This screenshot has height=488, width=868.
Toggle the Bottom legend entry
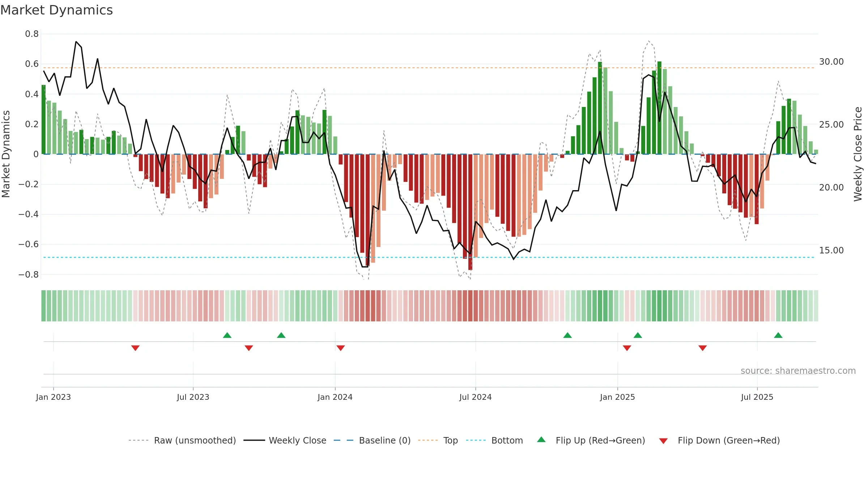494,440
